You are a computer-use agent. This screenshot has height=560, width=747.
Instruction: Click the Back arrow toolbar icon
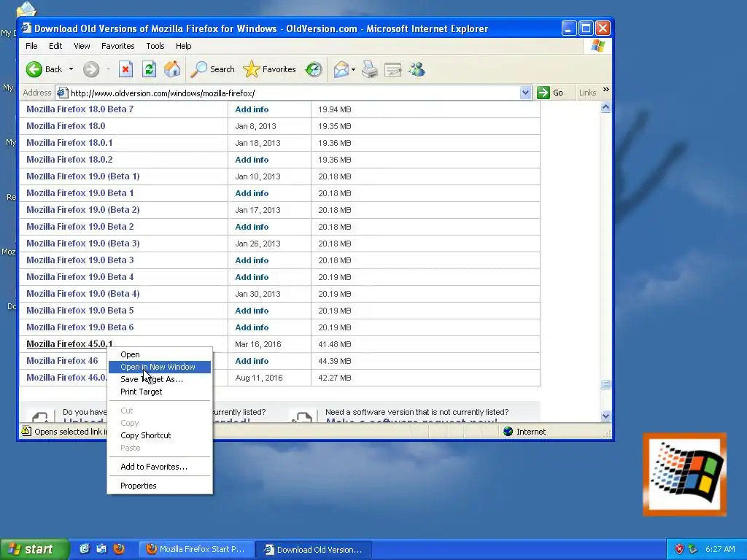[34, 69]
